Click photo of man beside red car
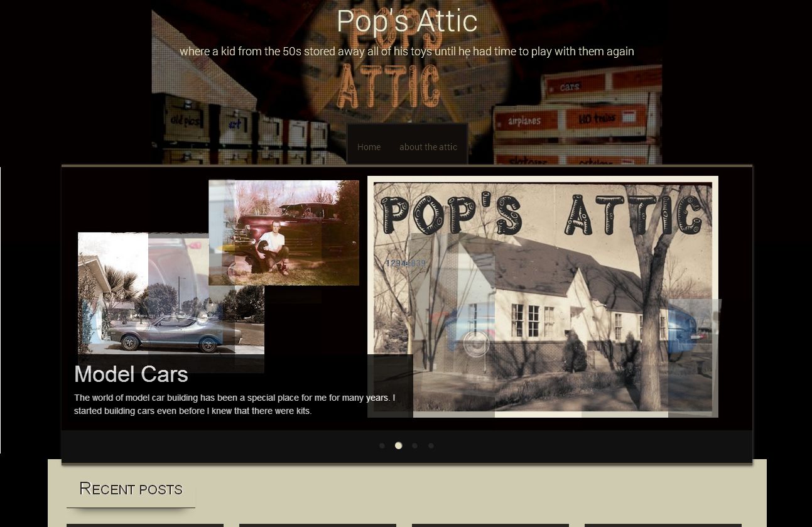This screenshot has height=527, width=812. [x=284, y=232]
